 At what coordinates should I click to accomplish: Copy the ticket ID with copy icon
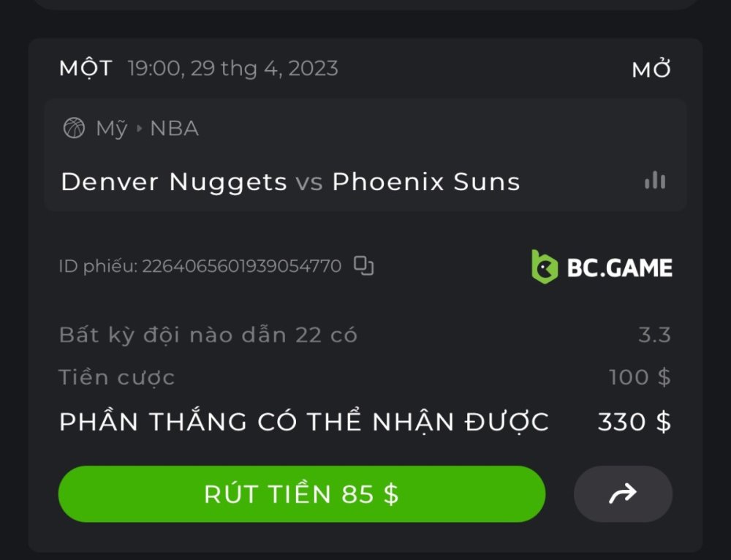pyautogui.click(x=363, y=266)
